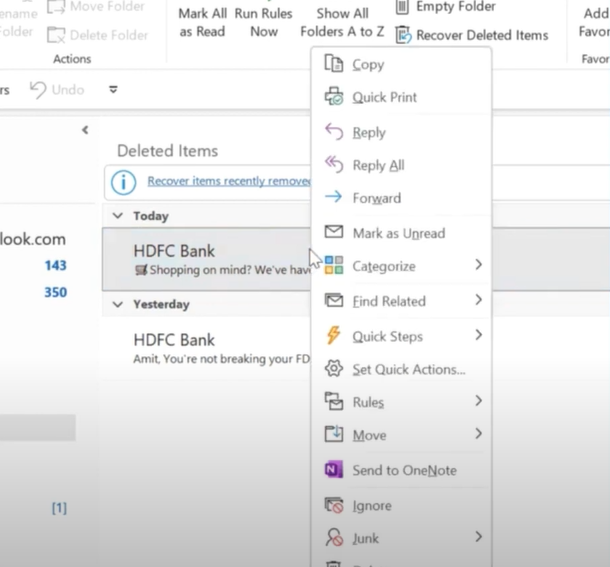Collapse the folder pane with arrow

coord(85,130)
